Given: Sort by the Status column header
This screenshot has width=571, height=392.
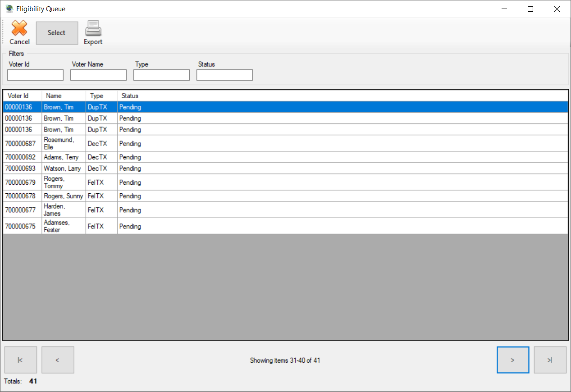Looking at the screenshot, I should click(x=343, y=96).
